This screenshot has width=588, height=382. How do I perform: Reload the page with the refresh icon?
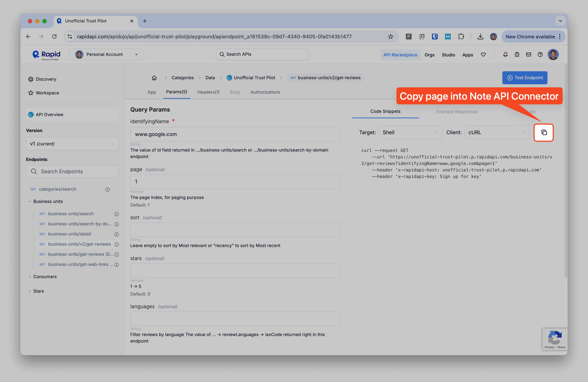pyautogui.click(x=54, y=37)
